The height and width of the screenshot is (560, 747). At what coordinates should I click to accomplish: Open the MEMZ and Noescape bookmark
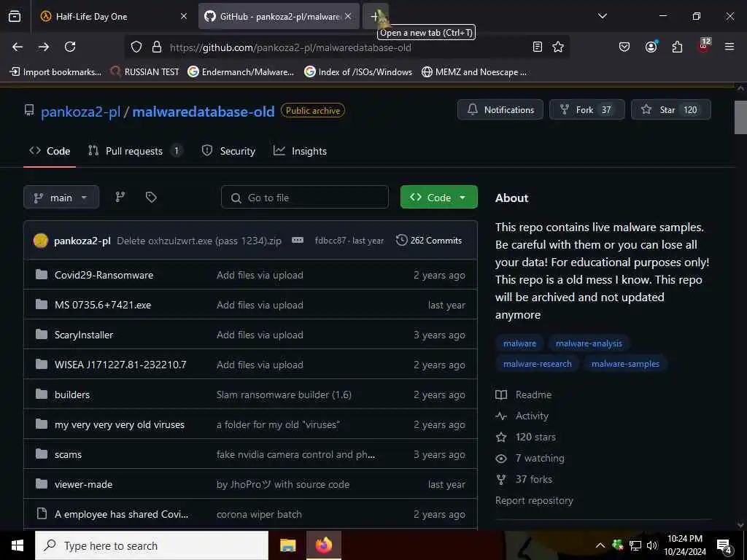[474, 72]
